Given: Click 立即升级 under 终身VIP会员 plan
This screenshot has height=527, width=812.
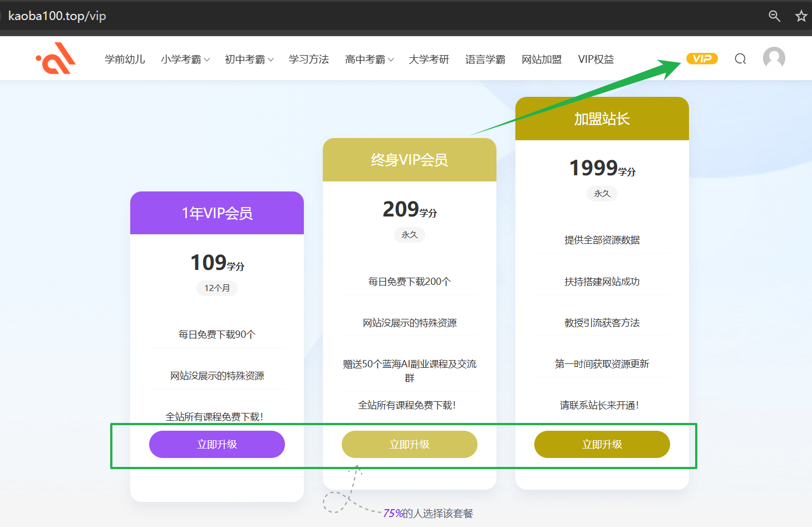Looking at the screenshot, I should (x=410, y=444).
